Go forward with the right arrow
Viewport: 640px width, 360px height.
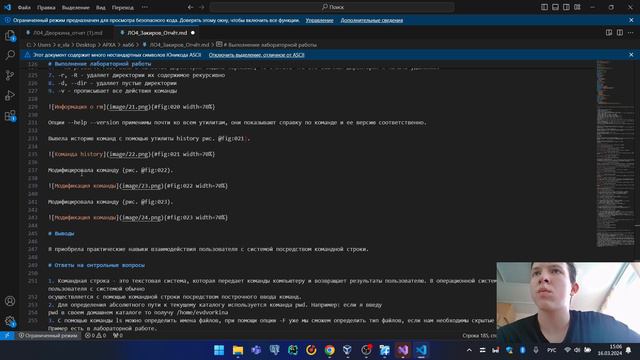tap(202, 7)
